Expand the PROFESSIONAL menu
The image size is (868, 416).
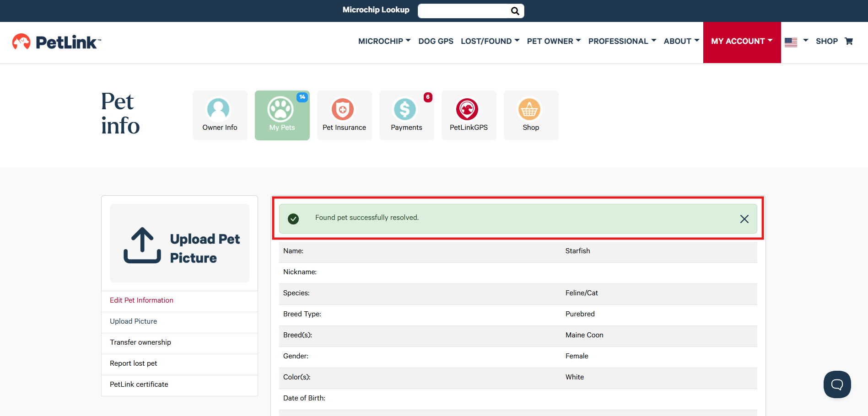622,41
